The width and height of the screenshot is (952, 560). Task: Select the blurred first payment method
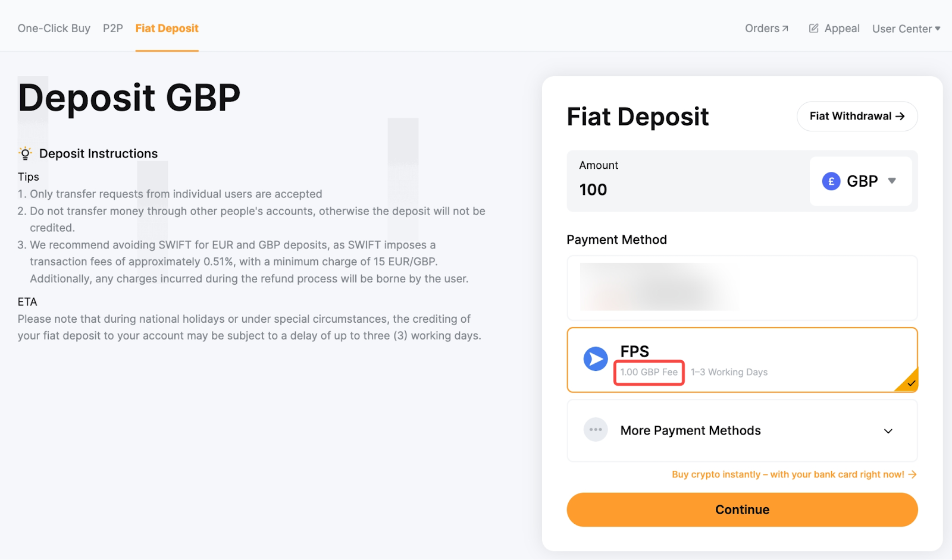coord(741,288)
